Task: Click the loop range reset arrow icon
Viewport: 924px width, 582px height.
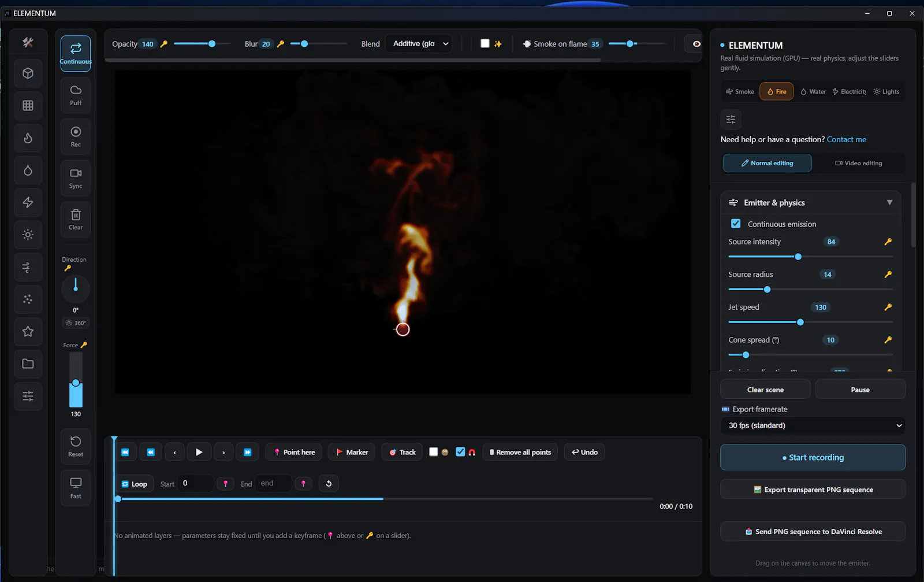Action: click(x=329, y=484)
